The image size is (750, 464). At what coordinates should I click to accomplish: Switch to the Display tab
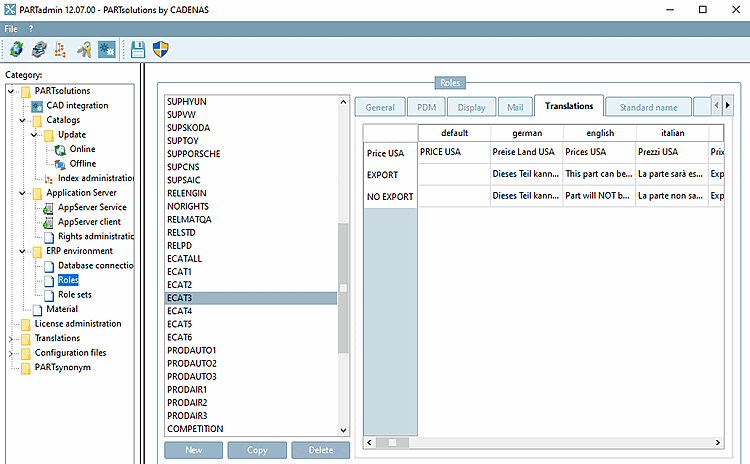471,107
